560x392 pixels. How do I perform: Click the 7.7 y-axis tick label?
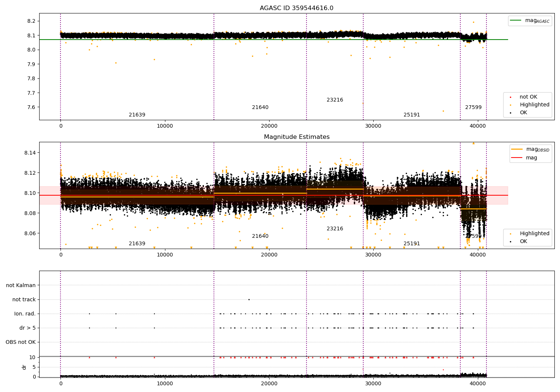click(x=31, y=93)
